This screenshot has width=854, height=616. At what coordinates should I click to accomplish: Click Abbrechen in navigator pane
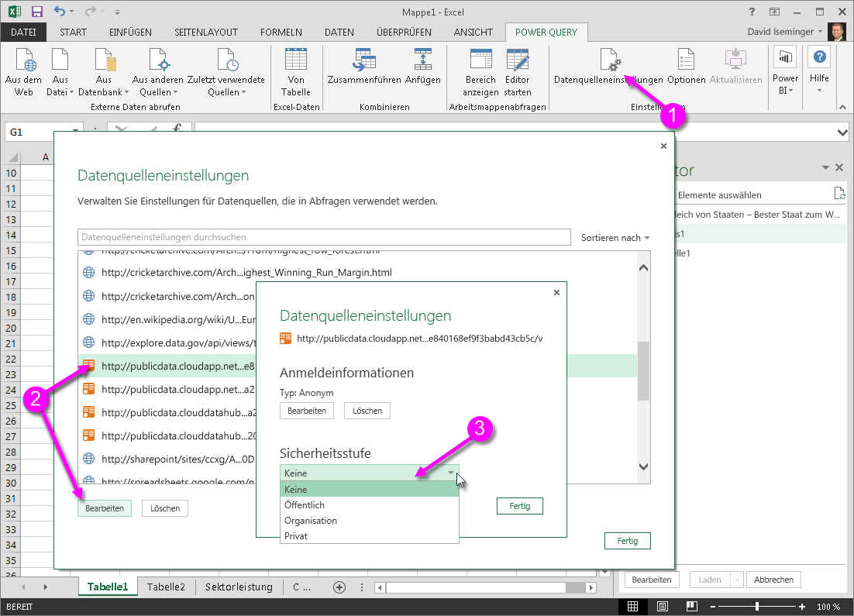click(x=773, y=580)
